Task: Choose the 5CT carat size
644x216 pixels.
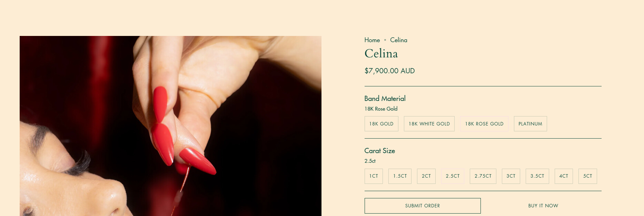Action: 587,176
